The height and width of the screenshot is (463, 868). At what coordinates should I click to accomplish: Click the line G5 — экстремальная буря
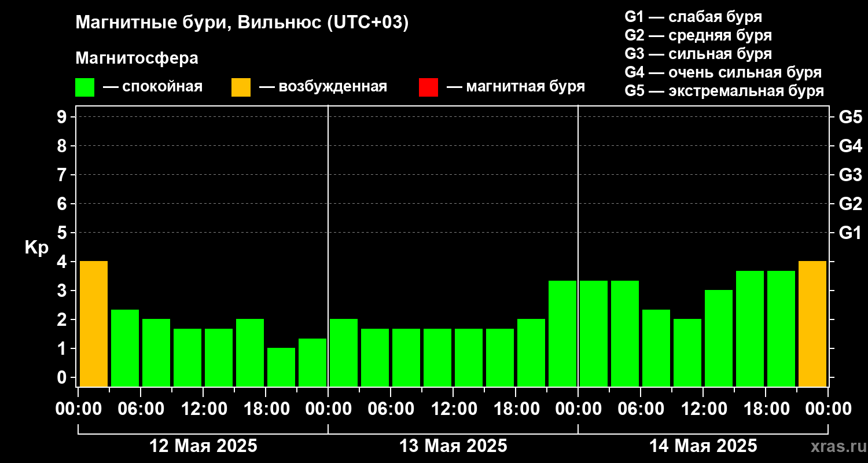tap(724, 91)
